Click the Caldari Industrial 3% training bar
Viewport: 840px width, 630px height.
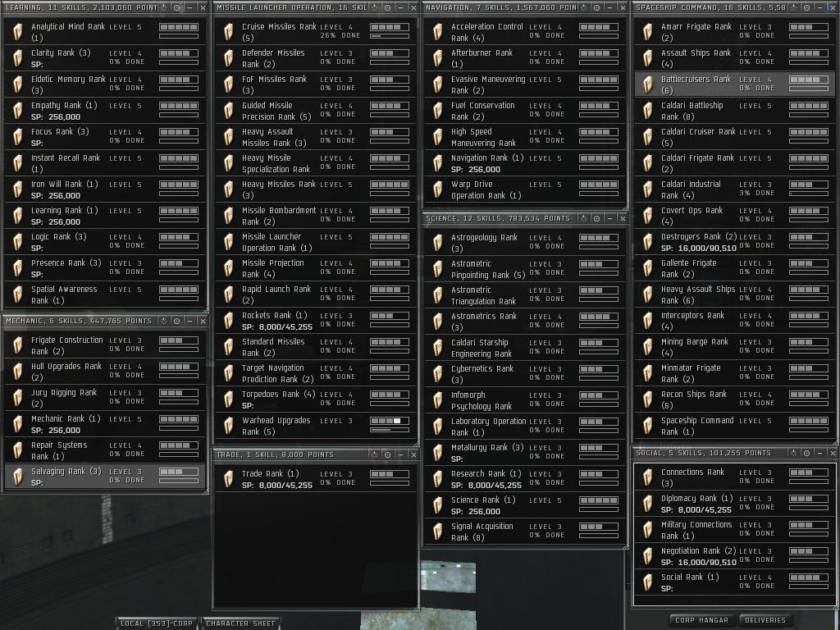click(x=809, y=194)
